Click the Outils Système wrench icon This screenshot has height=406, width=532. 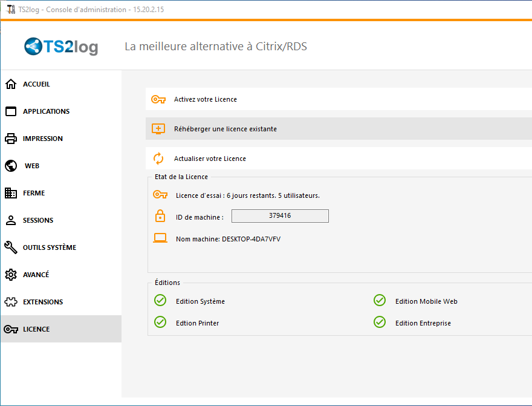point(11,247)
